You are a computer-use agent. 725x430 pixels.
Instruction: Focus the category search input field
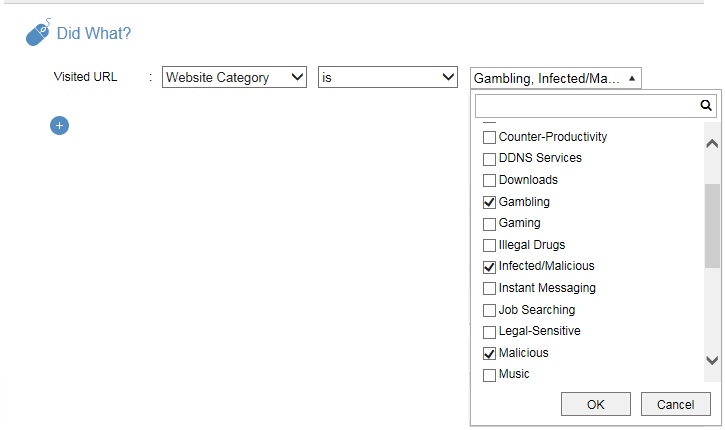pos(585,105)
